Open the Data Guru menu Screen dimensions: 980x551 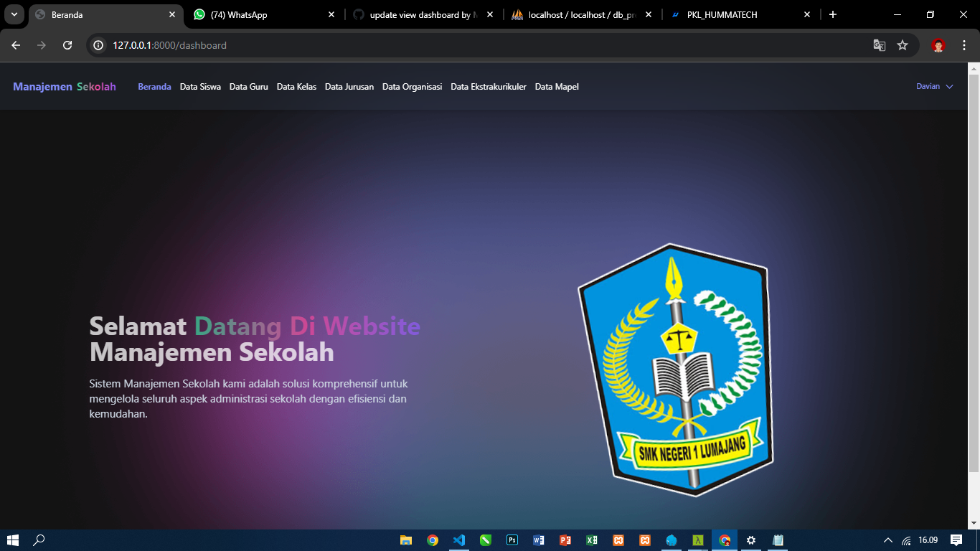point(249,87)
